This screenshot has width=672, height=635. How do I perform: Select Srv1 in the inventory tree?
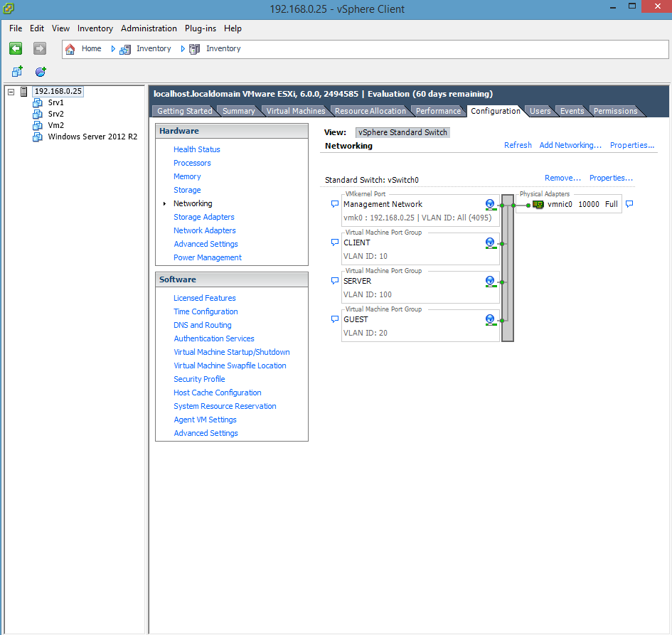pyautogui.click(x=55, y=103)
